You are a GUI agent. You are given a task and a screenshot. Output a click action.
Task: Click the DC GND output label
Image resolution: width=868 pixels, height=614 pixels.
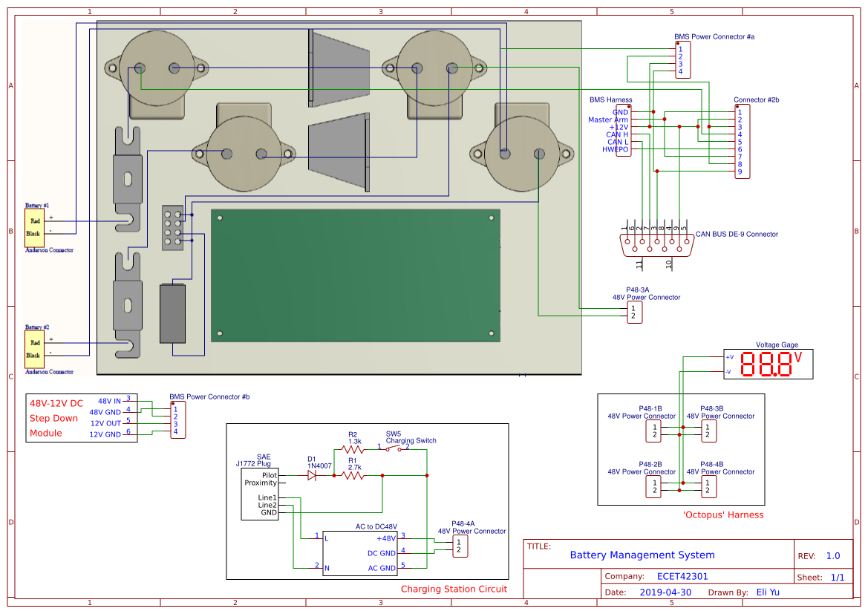point(382,554)
